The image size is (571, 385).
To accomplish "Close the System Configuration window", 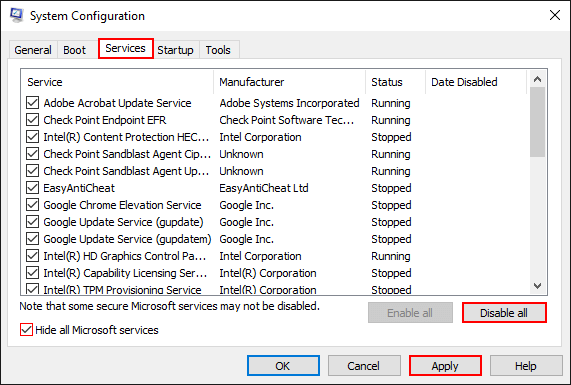I will point(555,15).
